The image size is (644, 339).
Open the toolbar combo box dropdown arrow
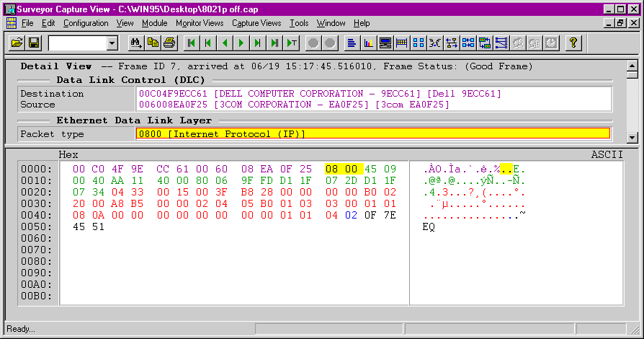click(x=112, y=44)
